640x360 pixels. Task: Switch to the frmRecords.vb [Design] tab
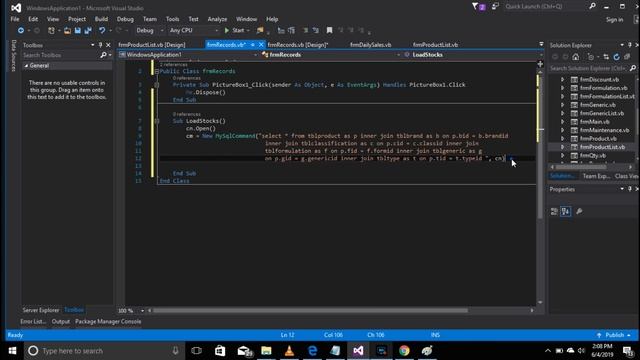coord(298,45)
